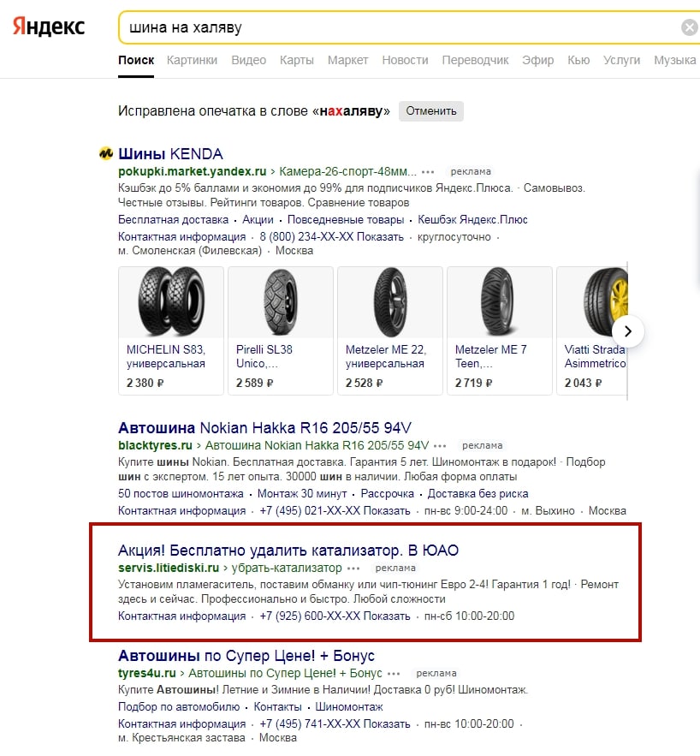Click the 50 постов шиномонтажа sitelink

181,494
